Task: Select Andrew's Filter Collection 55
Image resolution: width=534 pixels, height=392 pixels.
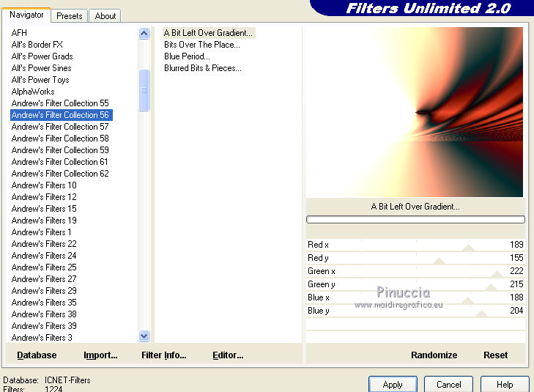Action: (60, 103)
